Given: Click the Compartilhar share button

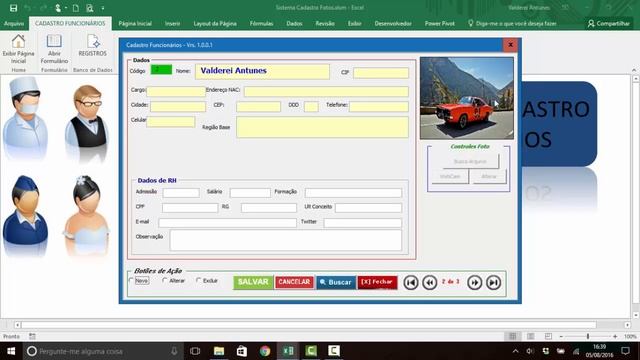Looking at the screenshot, I should click(609, 24).
